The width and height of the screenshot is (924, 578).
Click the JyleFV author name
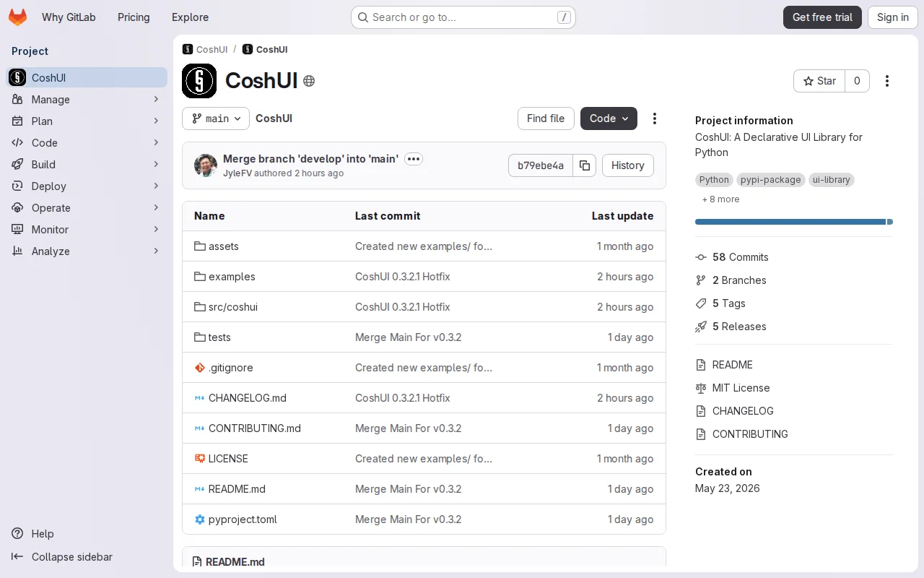(x=237, y=173)
